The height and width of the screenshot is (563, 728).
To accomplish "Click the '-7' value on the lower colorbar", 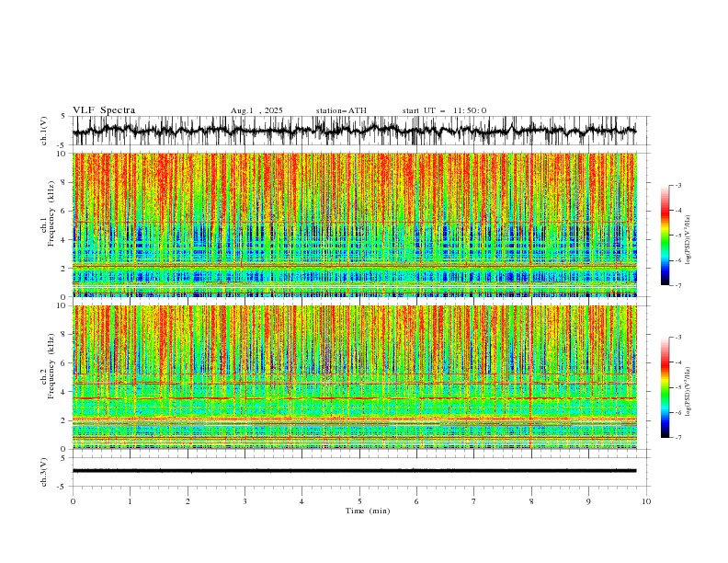I will (x=678, y=438).
